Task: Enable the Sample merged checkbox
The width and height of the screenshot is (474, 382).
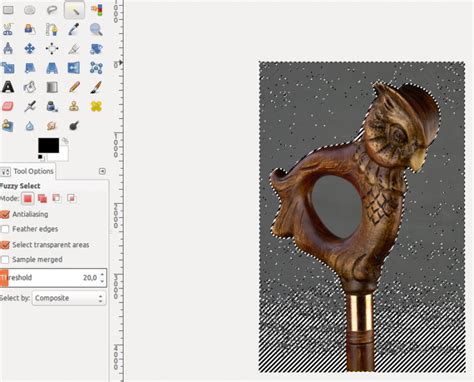Action: click(x=5, y=259)
